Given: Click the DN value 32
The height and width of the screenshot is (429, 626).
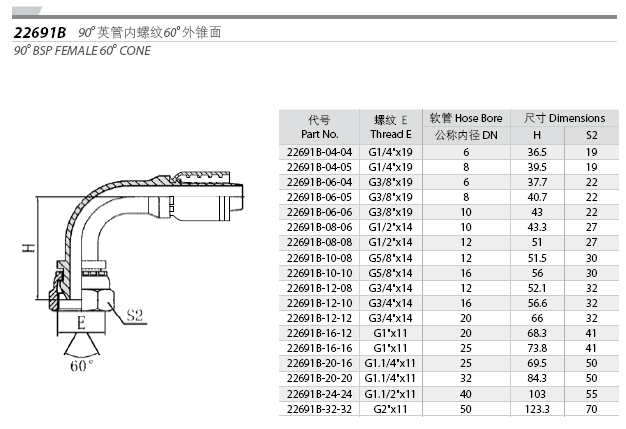Looking at the screenshot, I should (466, 378).
